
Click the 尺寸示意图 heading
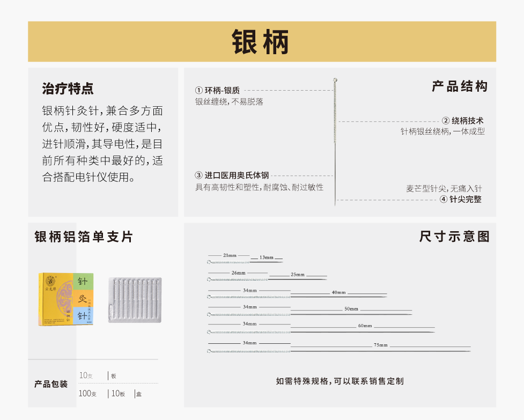point(454,237)
